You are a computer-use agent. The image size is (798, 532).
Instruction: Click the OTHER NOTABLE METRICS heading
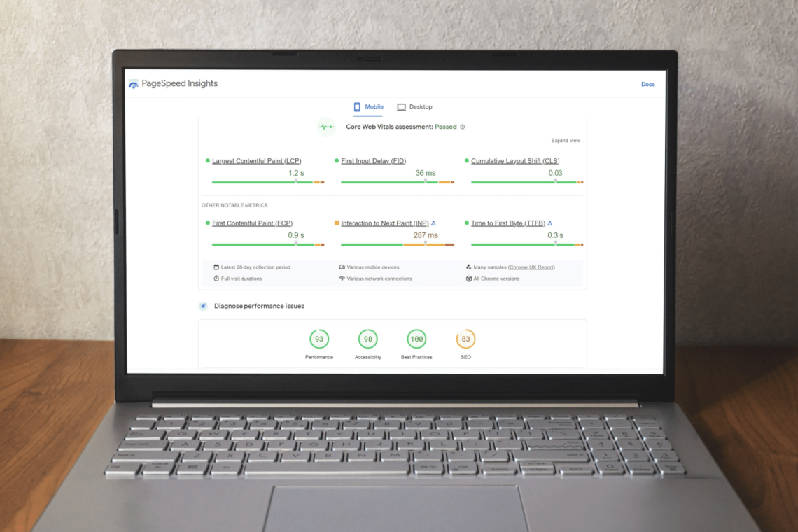pos(234,205)
